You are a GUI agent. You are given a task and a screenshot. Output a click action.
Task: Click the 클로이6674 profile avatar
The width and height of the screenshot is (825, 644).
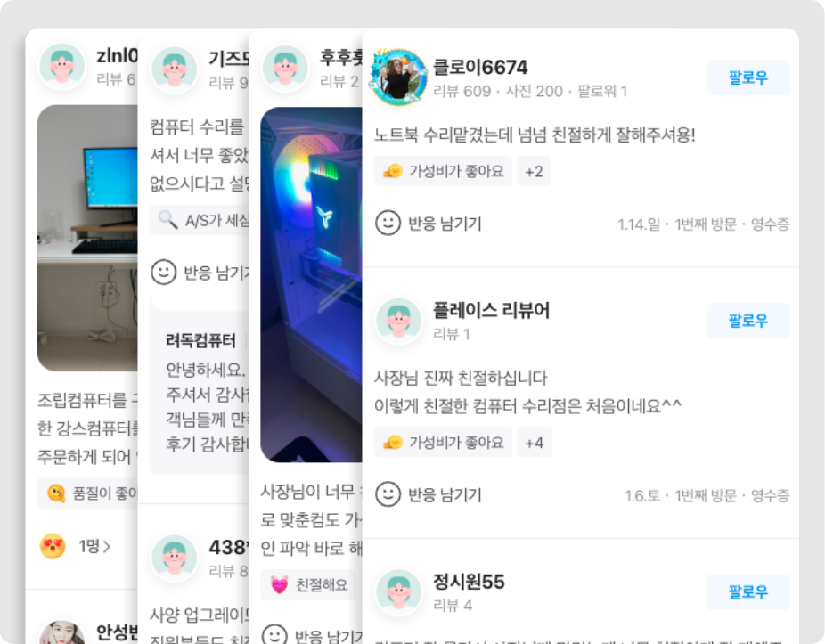tap(399, 77)
